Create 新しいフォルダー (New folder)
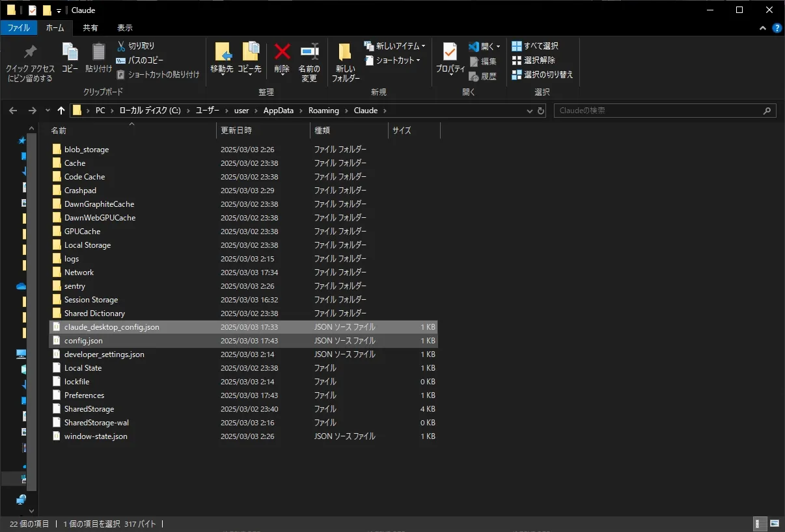 (346, 62)
